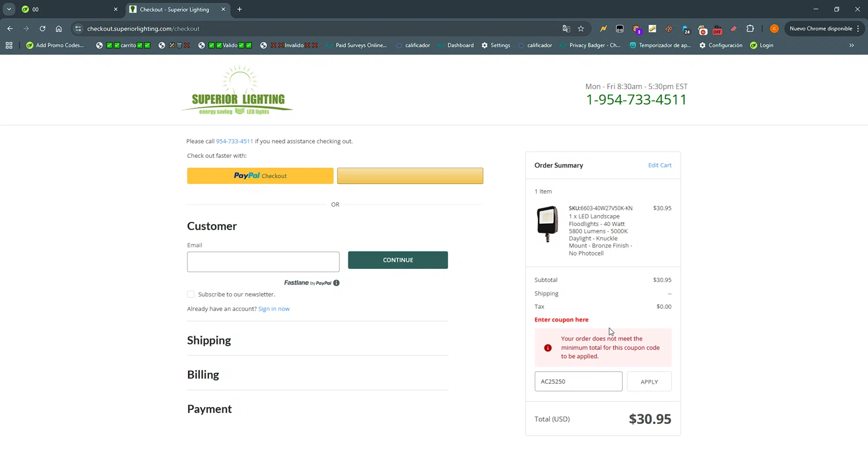Open the 'Invalido' bookmark

[x=289, y=45]
